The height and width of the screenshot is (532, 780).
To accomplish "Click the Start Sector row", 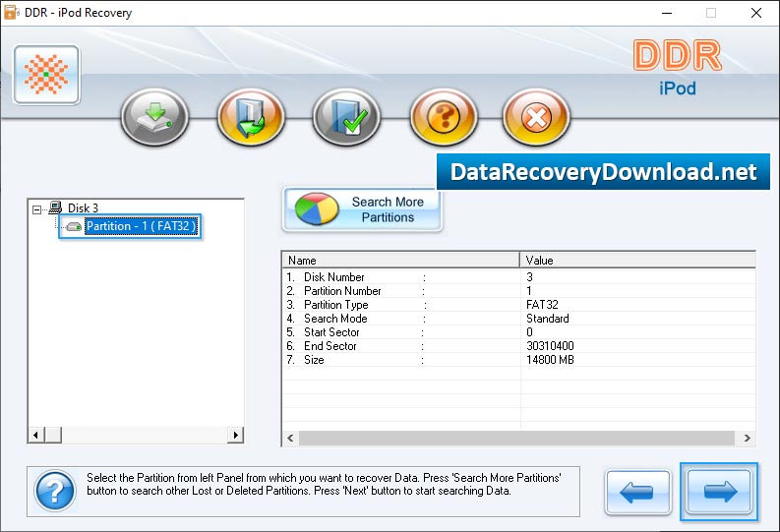I will pos(518,332).
